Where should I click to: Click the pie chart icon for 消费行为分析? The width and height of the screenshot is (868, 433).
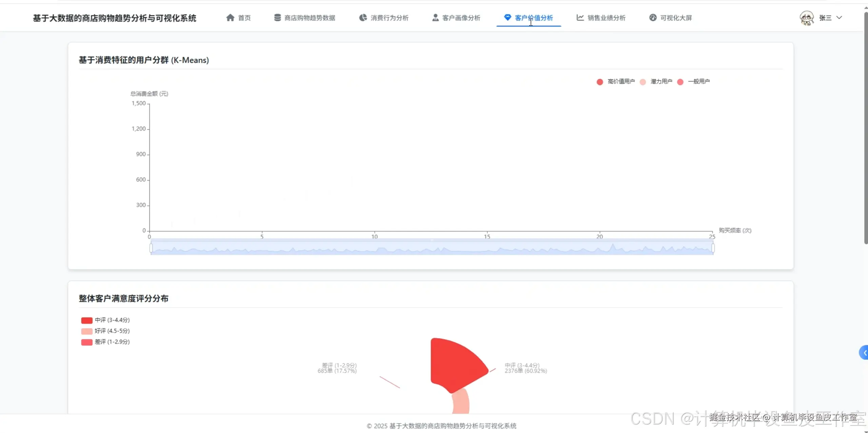[363, 18]
